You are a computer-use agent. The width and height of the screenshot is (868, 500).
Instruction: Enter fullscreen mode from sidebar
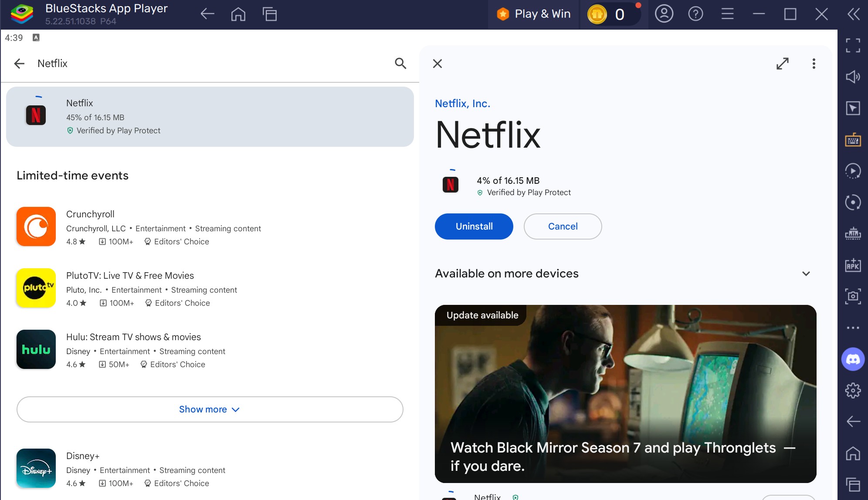pyautogui.click(x=853, y=45)
